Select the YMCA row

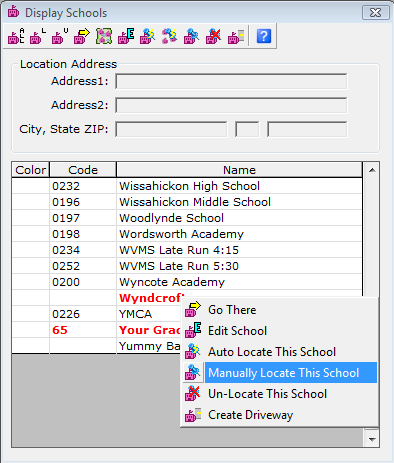tap(97, 314)
